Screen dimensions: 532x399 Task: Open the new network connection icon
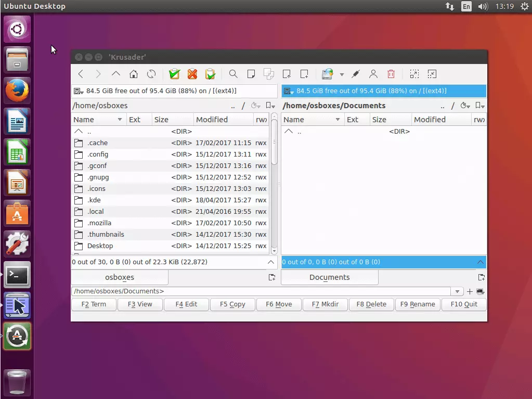click(328, 74)
